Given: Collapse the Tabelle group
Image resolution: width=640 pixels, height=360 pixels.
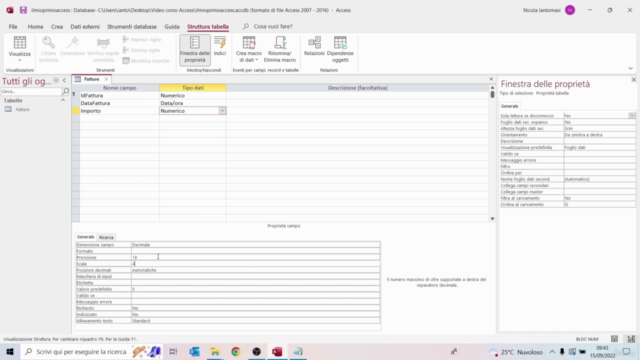Looking at the screenshot, I should pos(63,100).
